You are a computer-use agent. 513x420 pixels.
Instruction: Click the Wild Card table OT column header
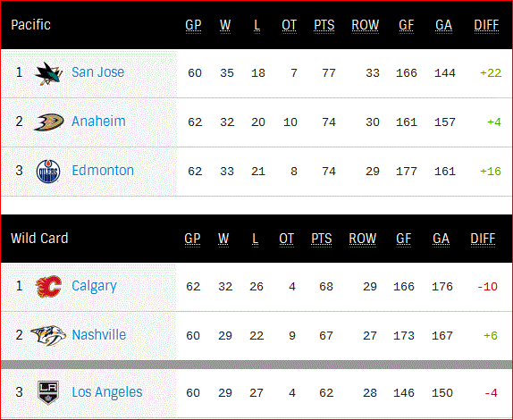pyautogui.click(x=286, y=239)
